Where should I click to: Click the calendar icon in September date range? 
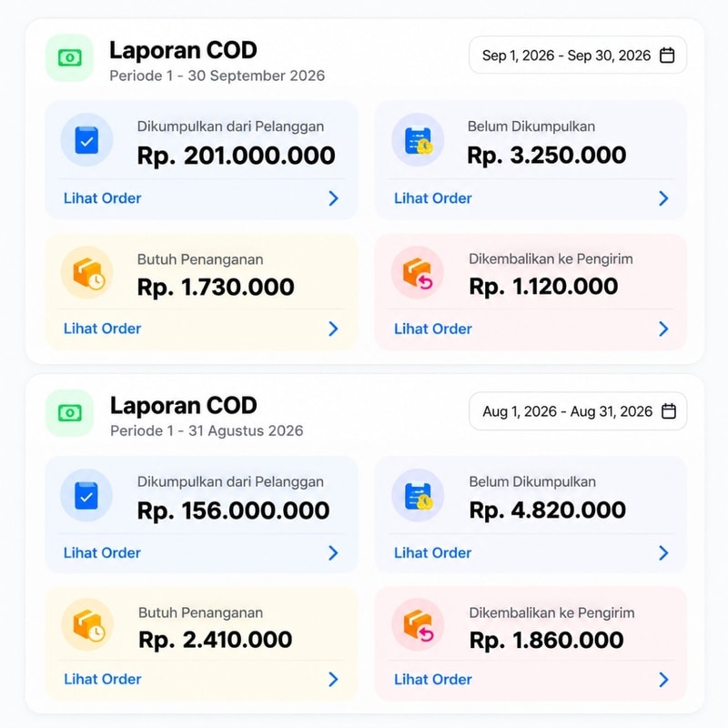pyautogui.click(x=667, y=56)
